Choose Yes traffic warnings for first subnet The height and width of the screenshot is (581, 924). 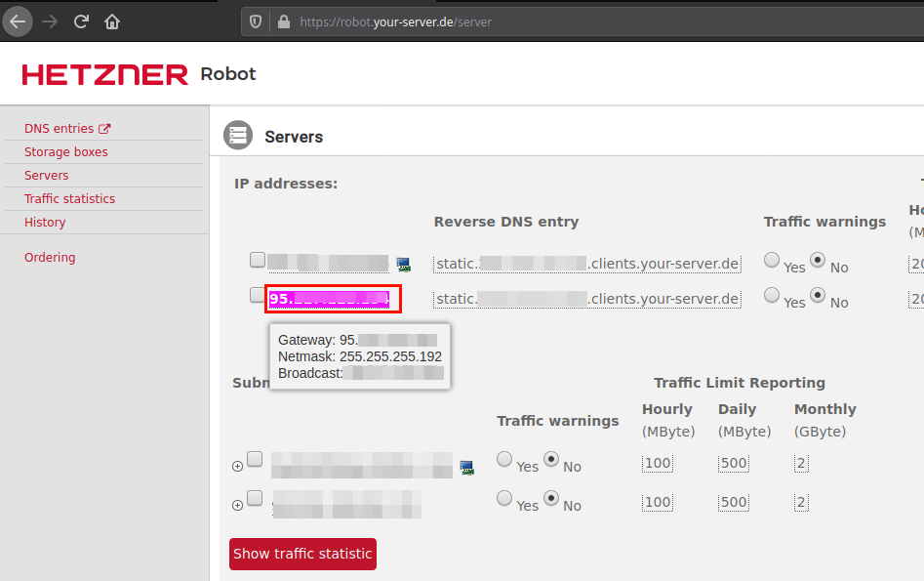pos(504,459)
